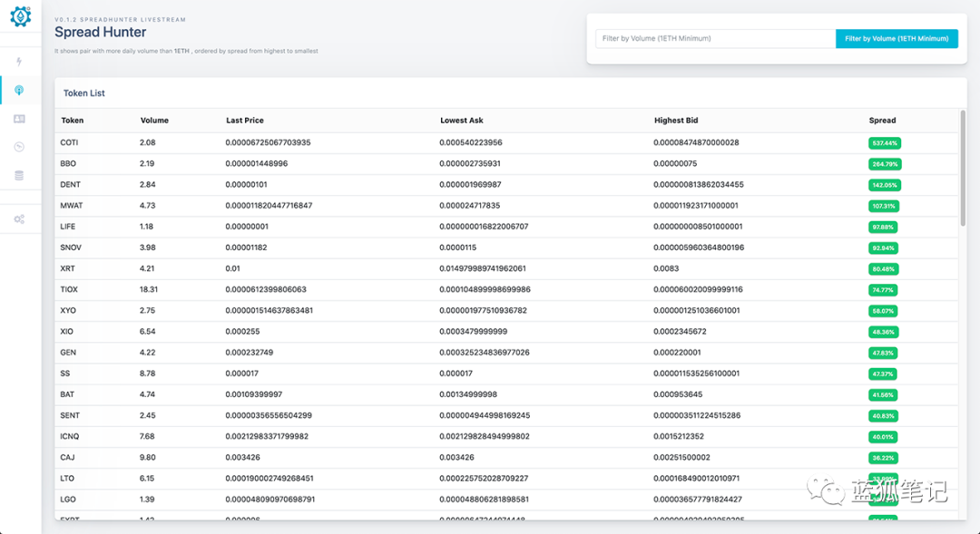Open the database stack sidebar icon

tap(20, 175)
